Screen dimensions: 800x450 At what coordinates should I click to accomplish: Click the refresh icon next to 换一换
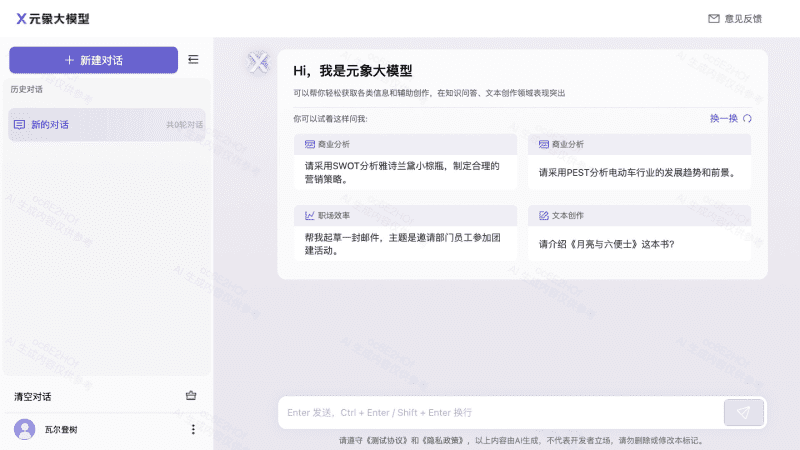pyautogui.click(x=747, y=118)
